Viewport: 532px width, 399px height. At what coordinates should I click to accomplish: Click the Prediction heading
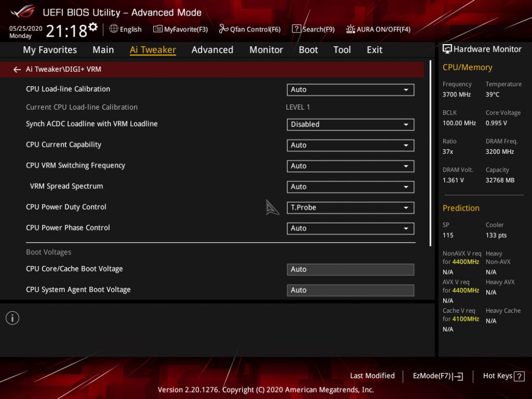[x=461, y=208]
